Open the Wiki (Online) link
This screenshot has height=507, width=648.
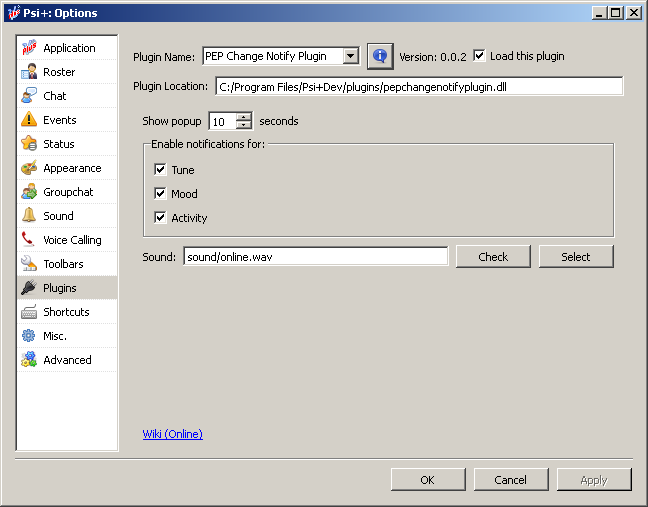click(172, 434)
